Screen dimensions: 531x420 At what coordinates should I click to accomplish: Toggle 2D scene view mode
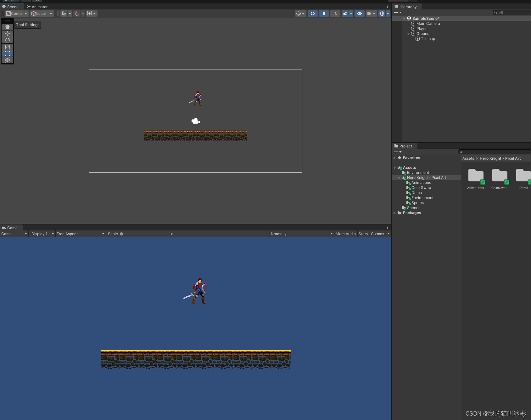pyautogui.click(x=312, y=14)
